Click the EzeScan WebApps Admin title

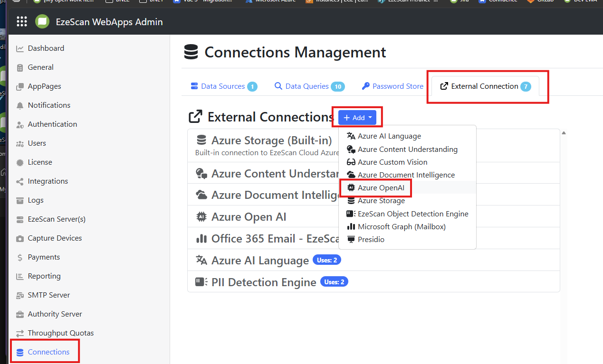109,22
